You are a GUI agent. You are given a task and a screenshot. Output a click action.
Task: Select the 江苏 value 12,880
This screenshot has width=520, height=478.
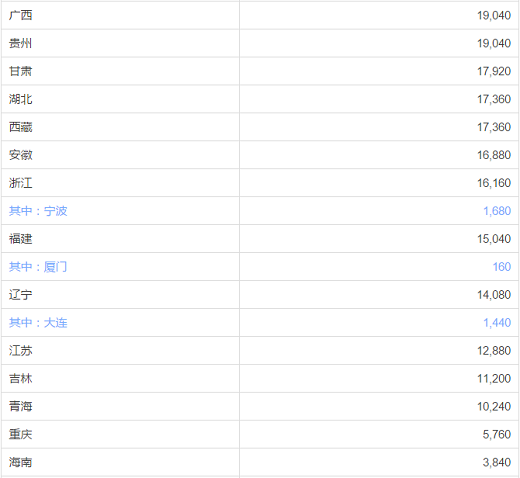(x=494, y=351)
